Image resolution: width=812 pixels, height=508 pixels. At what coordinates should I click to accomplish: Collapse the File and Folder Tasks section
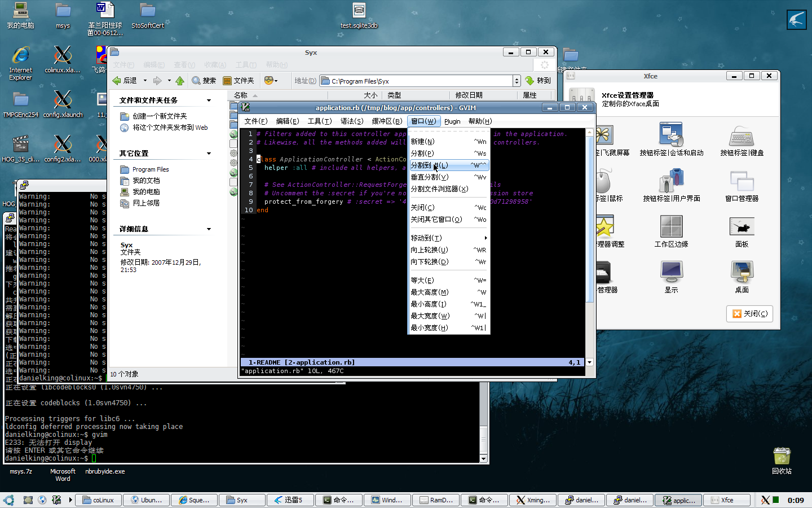coord(209,100)
